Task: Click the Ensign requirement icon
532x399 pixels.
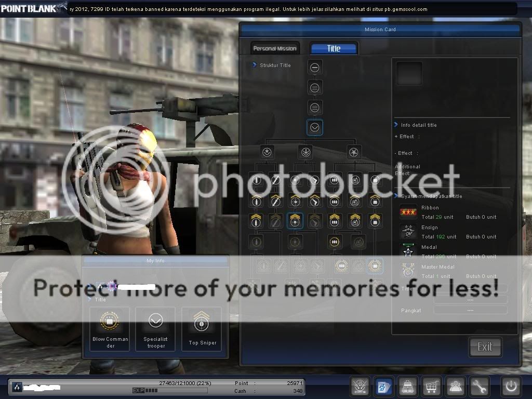Action: 408,232
